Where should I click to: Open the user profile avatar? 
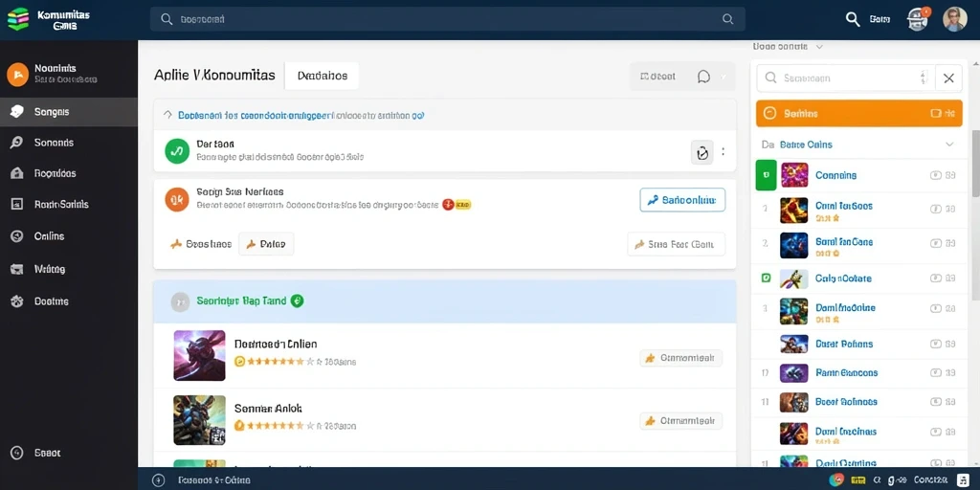click(954, 19)
